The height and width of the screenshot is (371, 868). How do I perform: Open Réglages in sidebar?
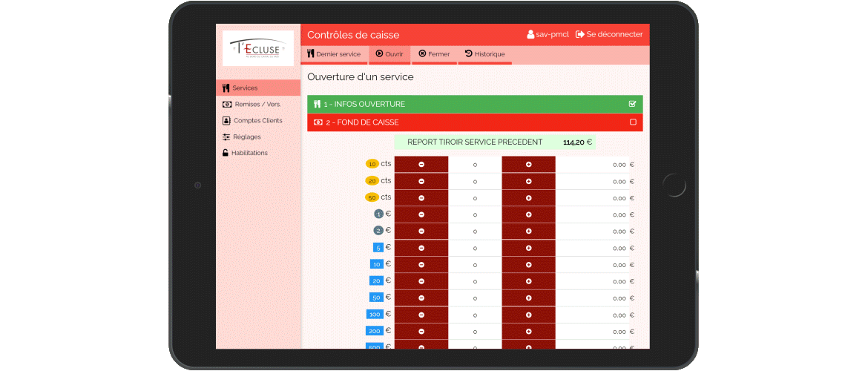coord(258,137)
